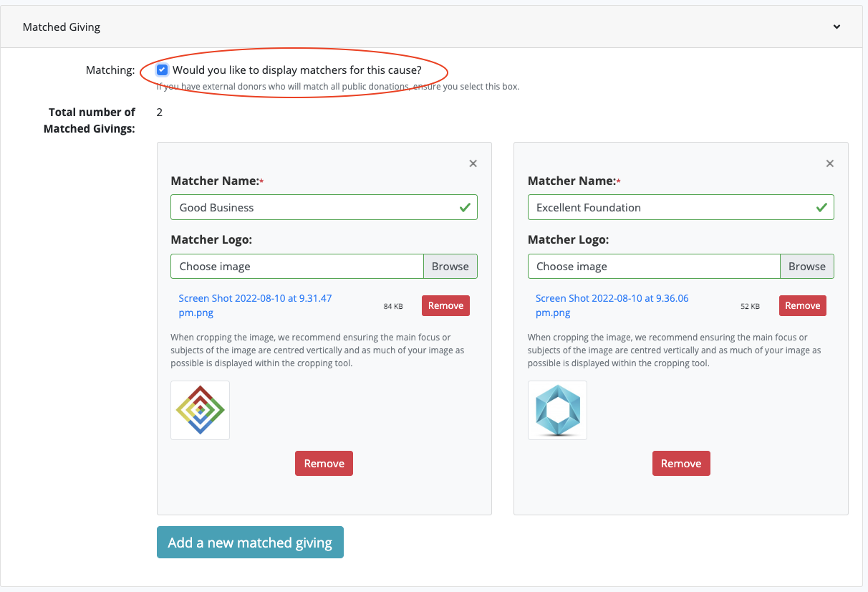The image size is (868, 592).
Task: Click the green checkmark beside Excellent Foundation
Action: [823, 207]
